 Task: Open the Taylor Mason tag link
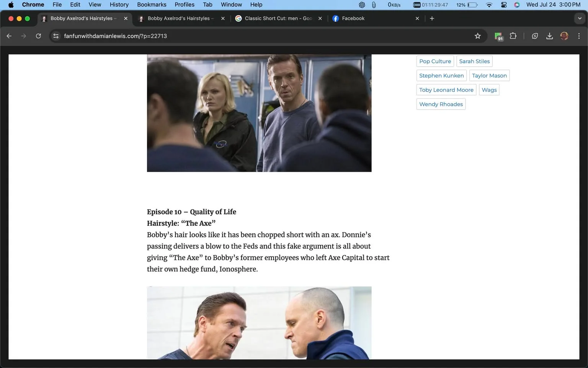489,76
